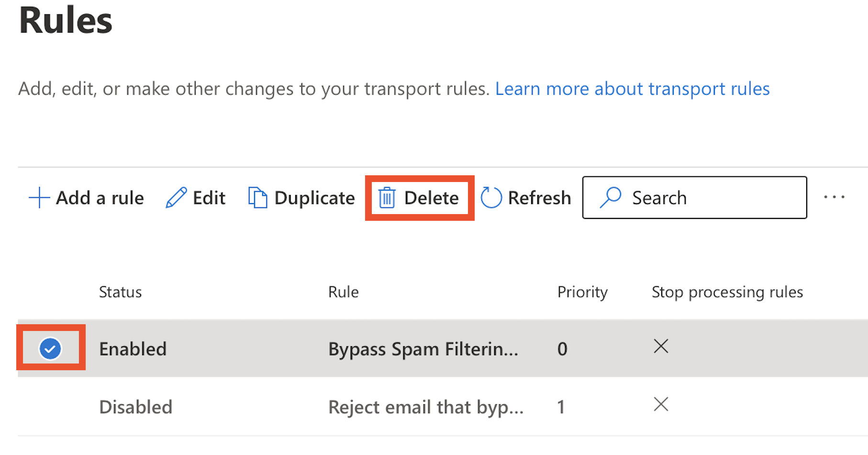Click the plus icon for Add a rule
Viewport: 868px width, 455px height.
39,198
